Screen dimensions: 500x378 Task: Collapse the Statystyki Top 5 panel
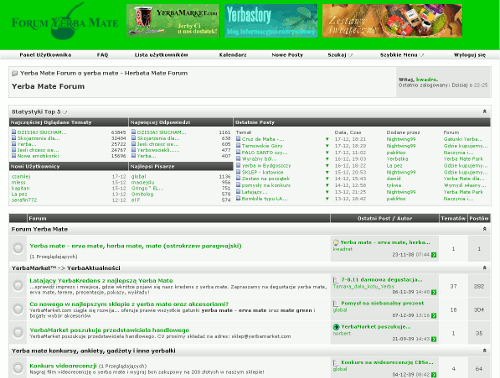click(x=484, y=111)
